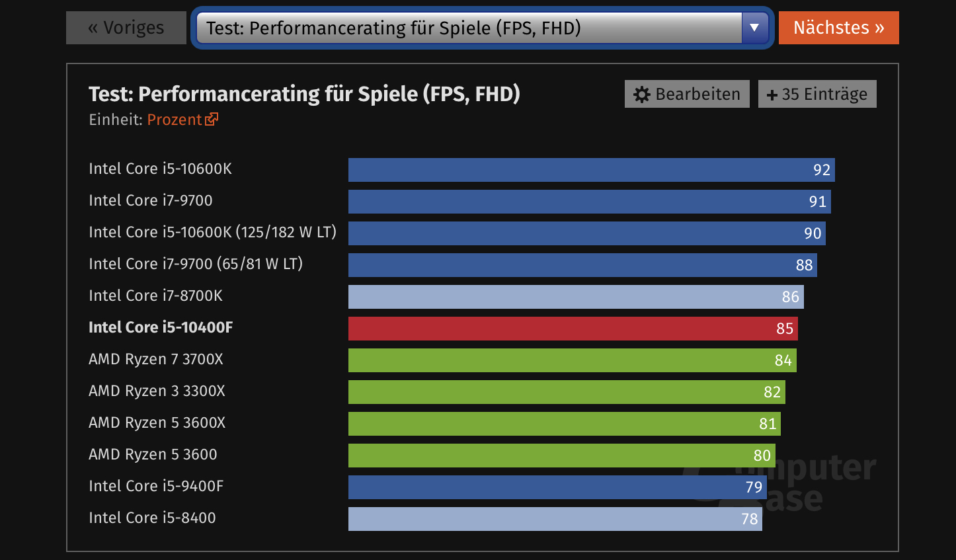Click the blue bar showing 79
Image resolution: width=956 pixels, height=560 pixels.
(x=558, y=487)
